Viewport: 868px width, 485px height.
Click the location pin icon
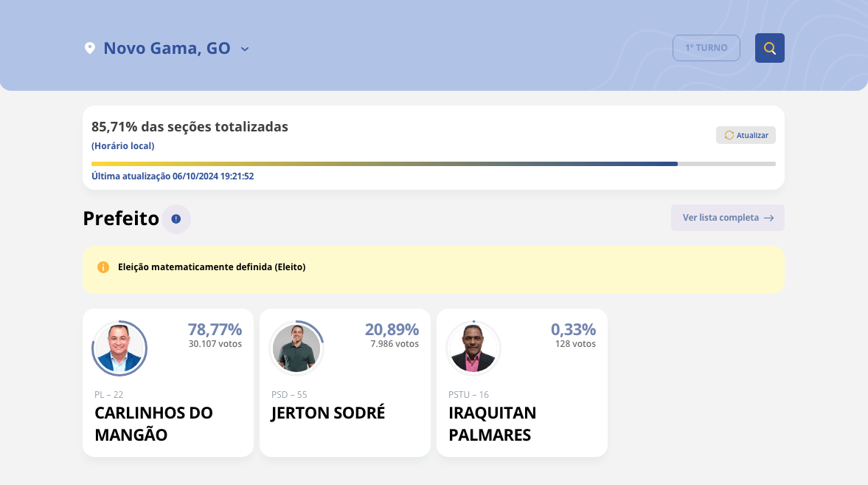(x=90, y=48)
